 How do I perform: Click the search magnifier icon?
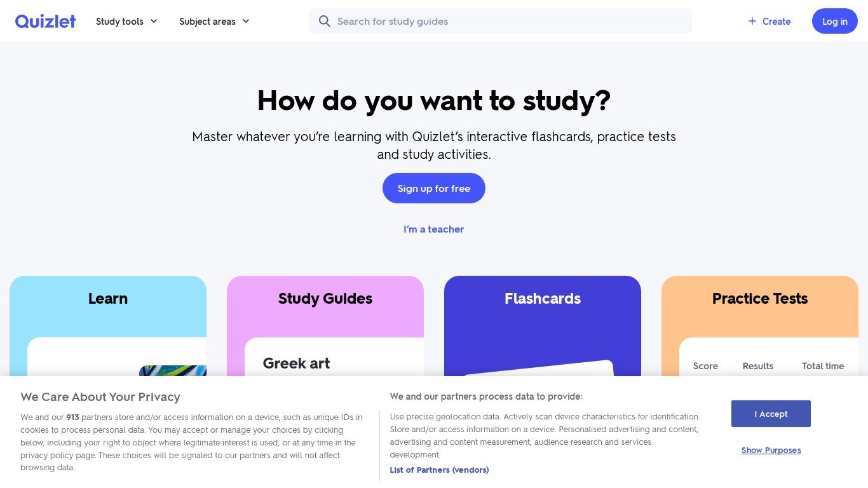(325, 21)
